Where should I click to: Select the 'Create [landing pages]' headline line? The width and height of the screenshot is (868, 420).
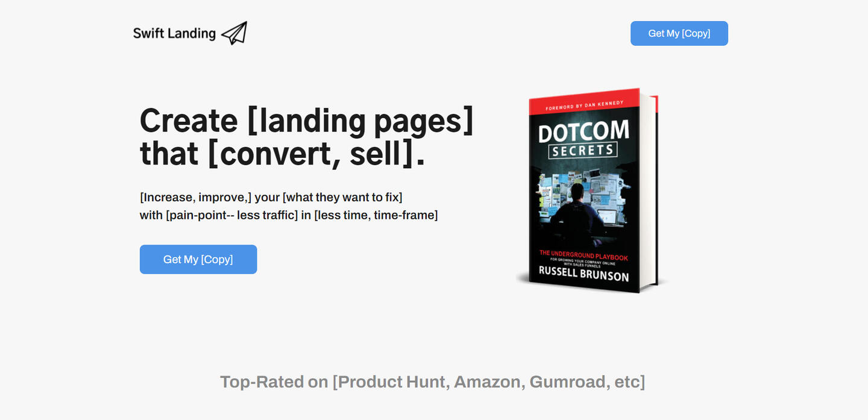[x=307, y=121]
